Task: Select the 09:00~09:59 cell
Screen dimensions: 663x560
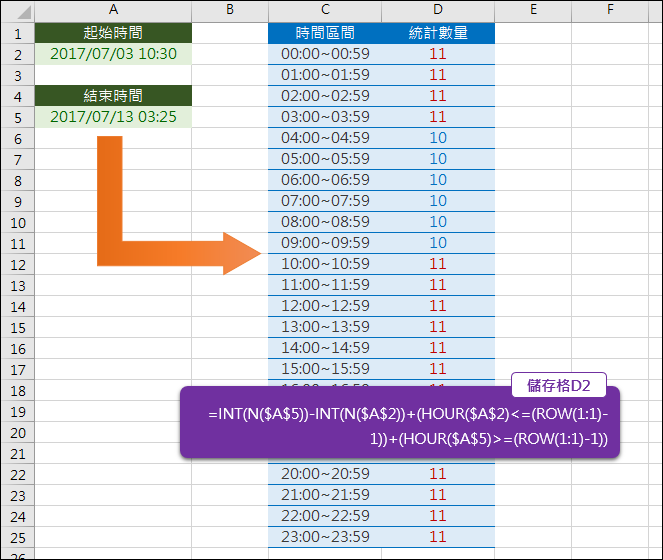Action: [325, 243]
